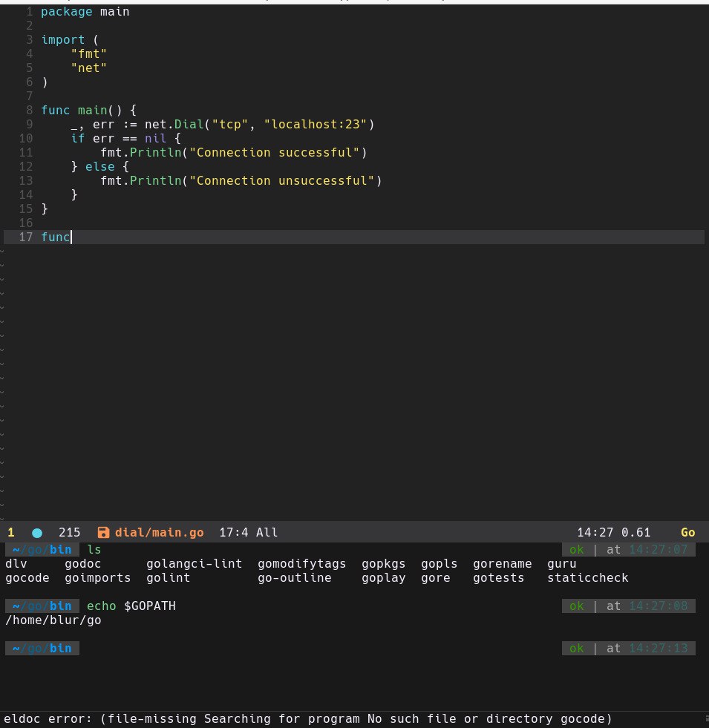Click goimports in terminal listing

pos(97,578)
